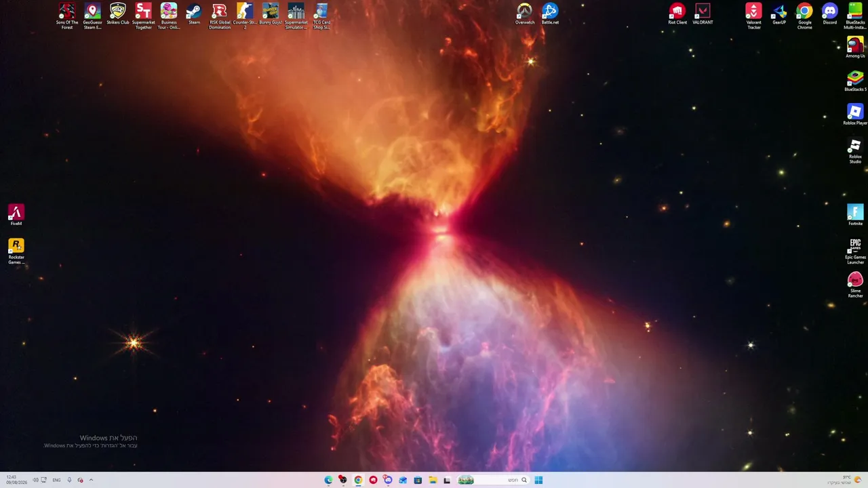868x488 pixels.
Task: Open Rockstar Games Launcher desktop shortcut
Action: pos(16,251)
